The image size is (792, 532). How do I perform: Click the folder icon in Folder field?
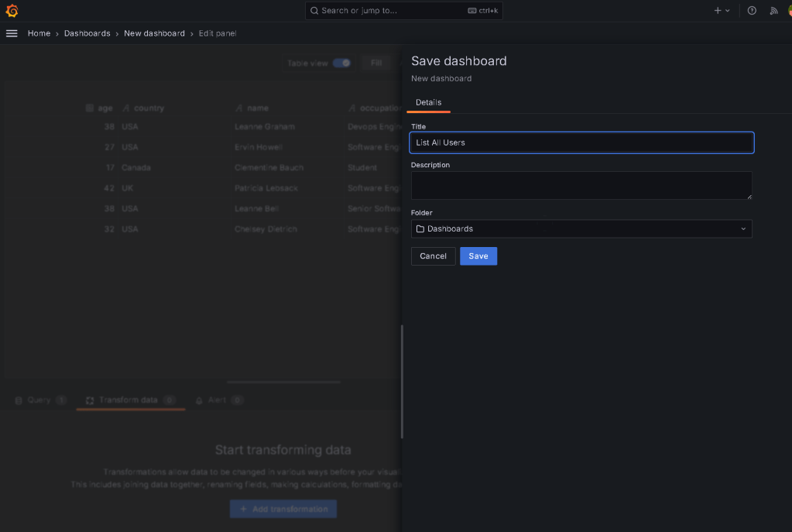coord(420,229)
